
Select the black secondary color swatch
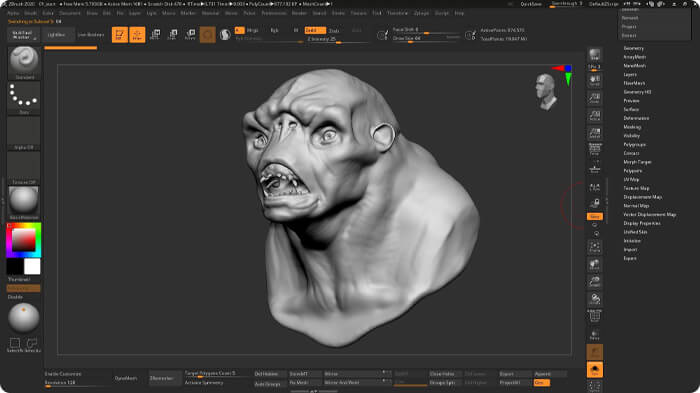(x=15, y=267)
